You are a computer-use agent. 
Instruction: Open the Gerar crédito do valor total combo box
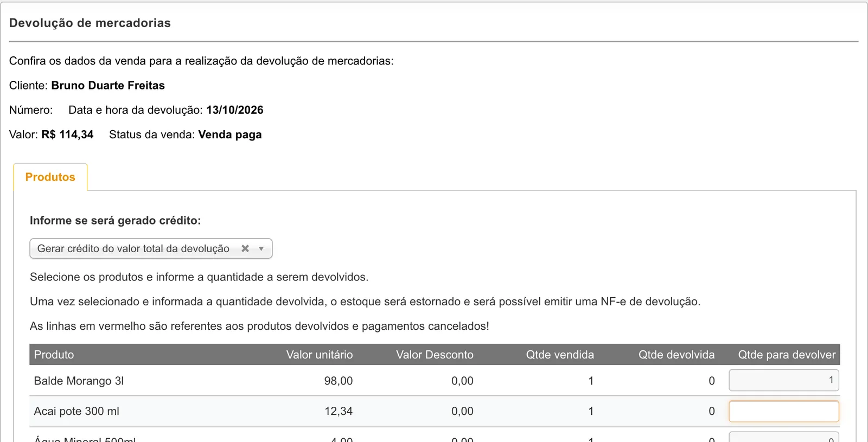[x=151, y=248]
